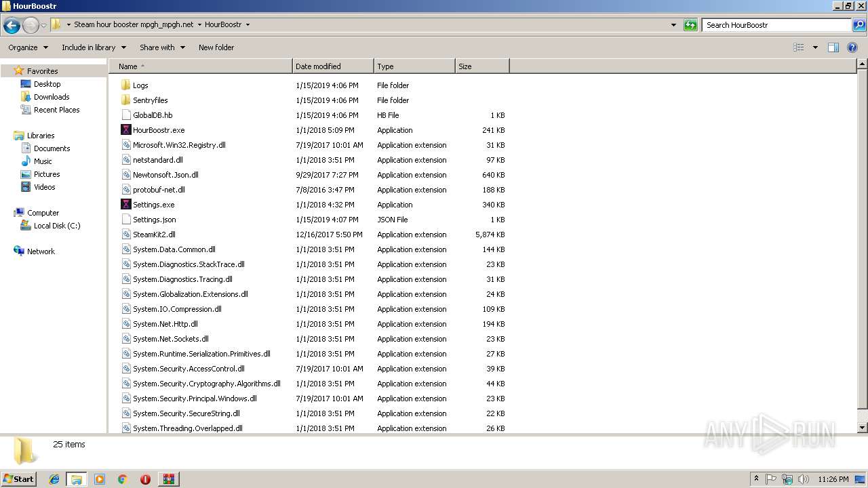Select Microsoft.Win32.Registry.dll file name
The image size is (868, 488).
179,145
